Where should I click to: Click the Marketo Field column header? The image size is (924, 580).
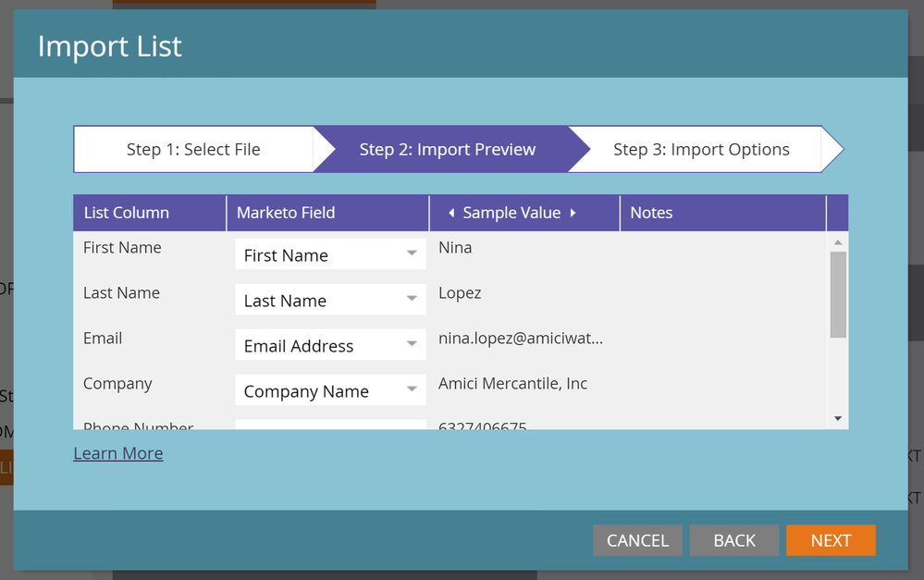286,213
